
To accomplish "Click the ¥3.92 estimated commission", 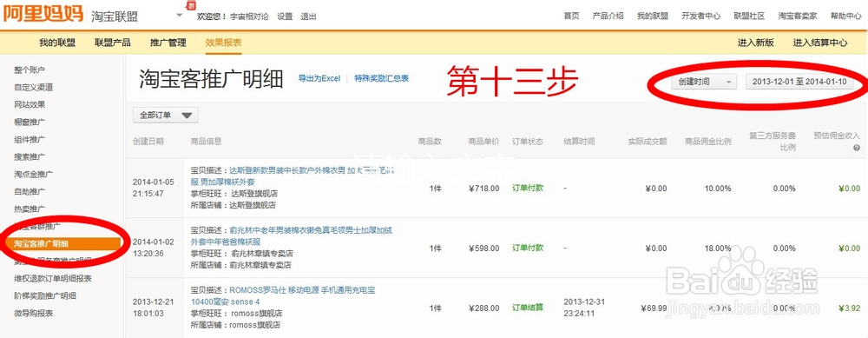I will [850, 308].
